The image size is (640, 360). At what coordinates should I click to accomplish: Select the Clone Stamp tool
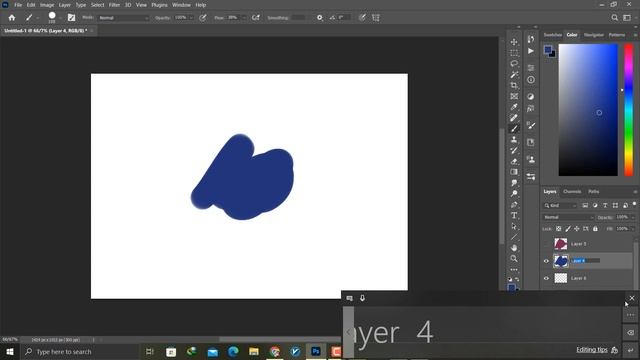(x=514, y=140)
